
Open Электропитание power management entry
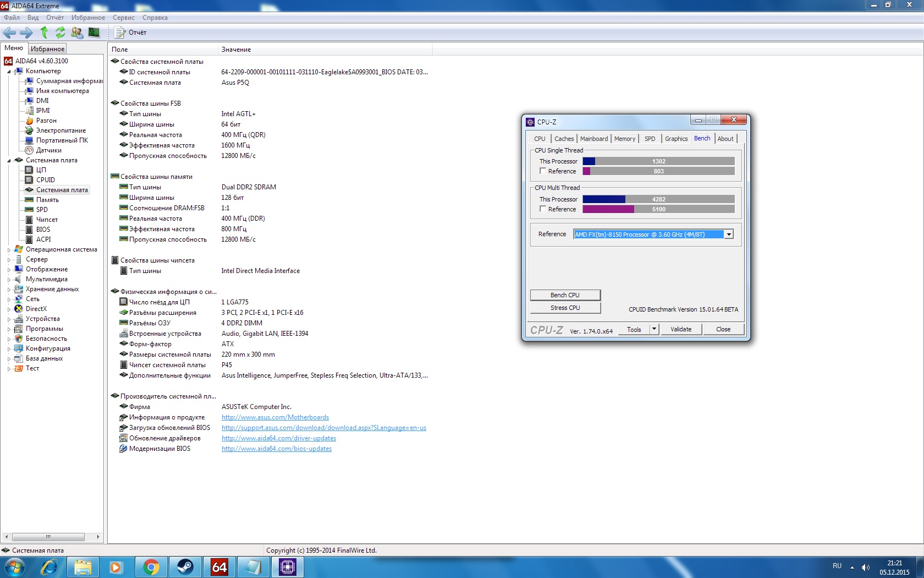tap(61, 130)
